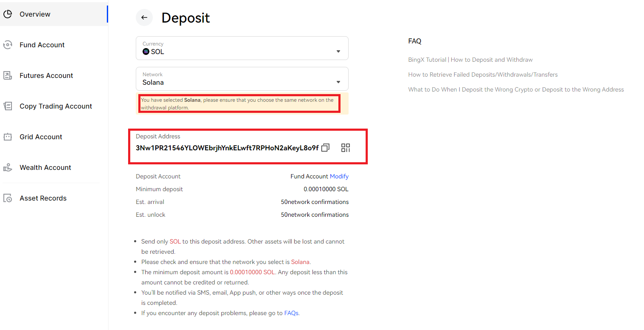This screenshot has width=644, height=330.
Task: Click the Wealth Account hand icon
Action: click(7, 167)
